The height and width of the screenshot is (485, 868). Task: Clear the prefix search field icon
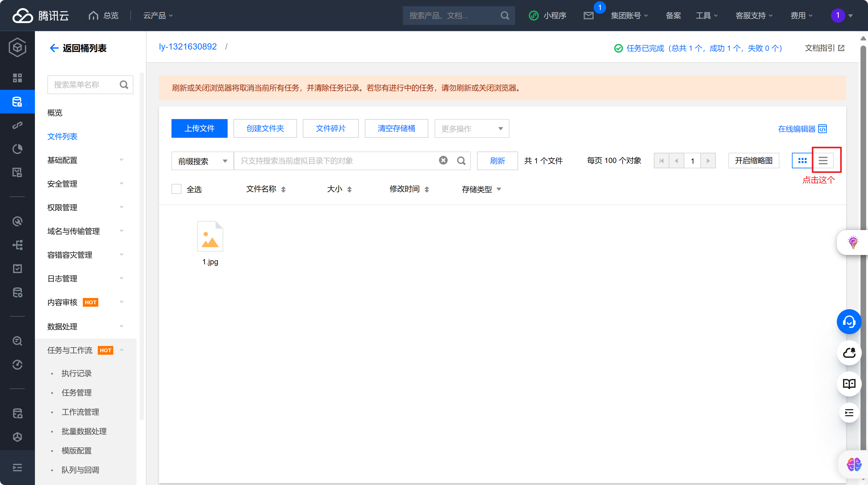pyautogui.click(x=443, y=161)
